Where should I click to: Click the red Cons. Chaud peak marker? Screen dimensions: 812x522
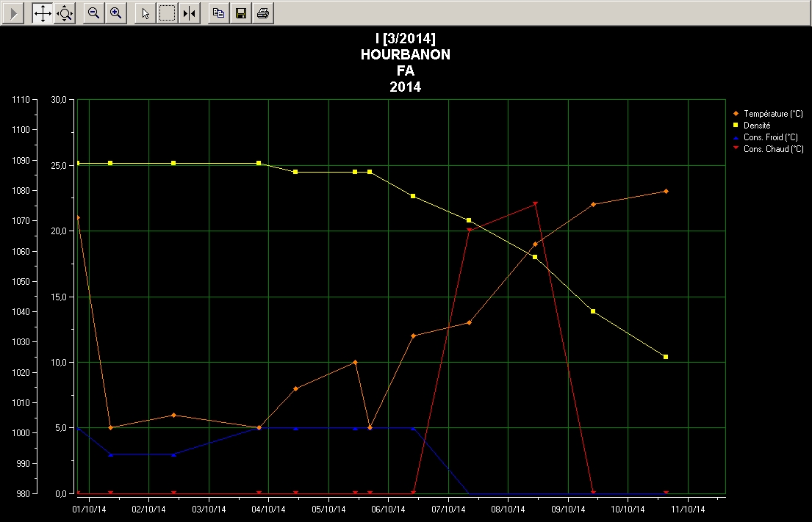(535, 204)
